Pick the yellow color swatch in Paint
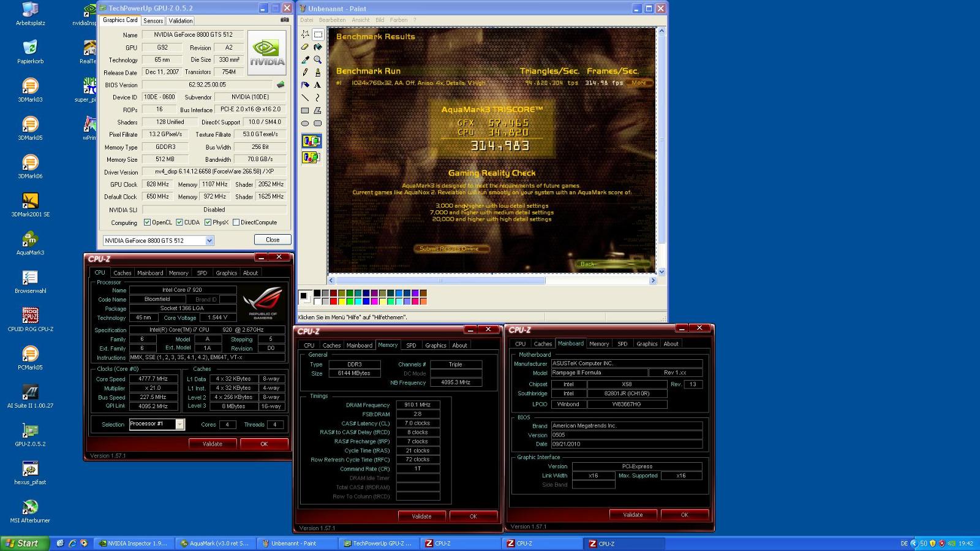The image size is (980, 551). click(x=342, y=302)
